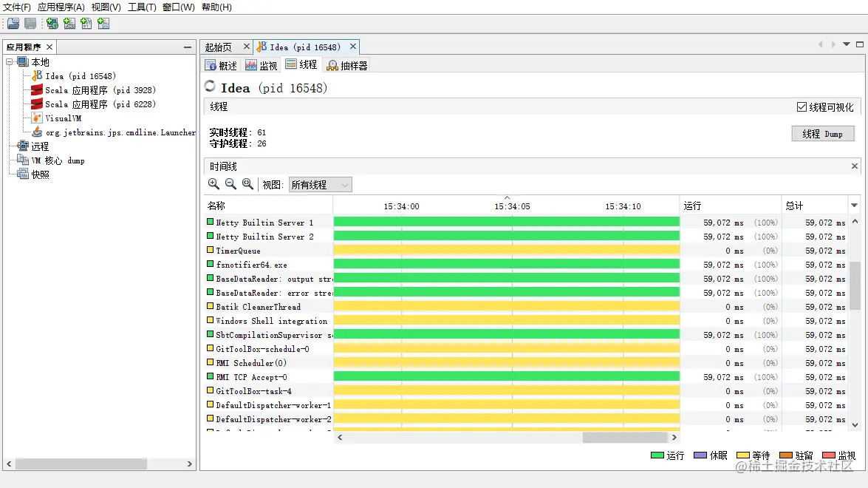This screenshot has width=868, height=488.
Task: Zoom out the thread timeline
Action: [230, 184]
